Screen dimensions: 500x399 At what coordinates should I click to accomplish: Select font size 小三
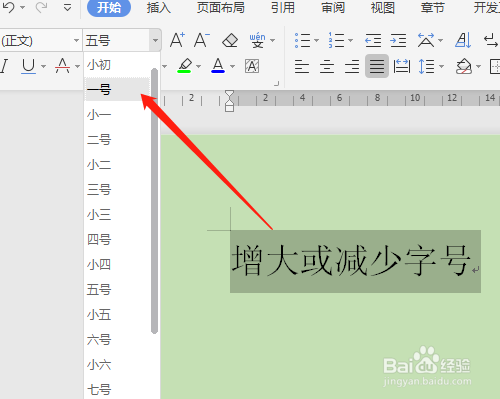(117, 215)
